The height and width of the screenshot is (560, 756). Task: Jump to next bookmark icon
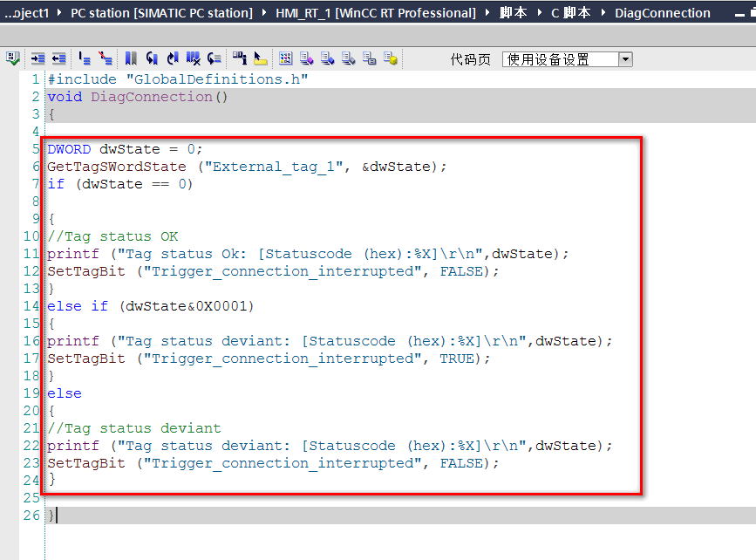(x=173, y=58)
